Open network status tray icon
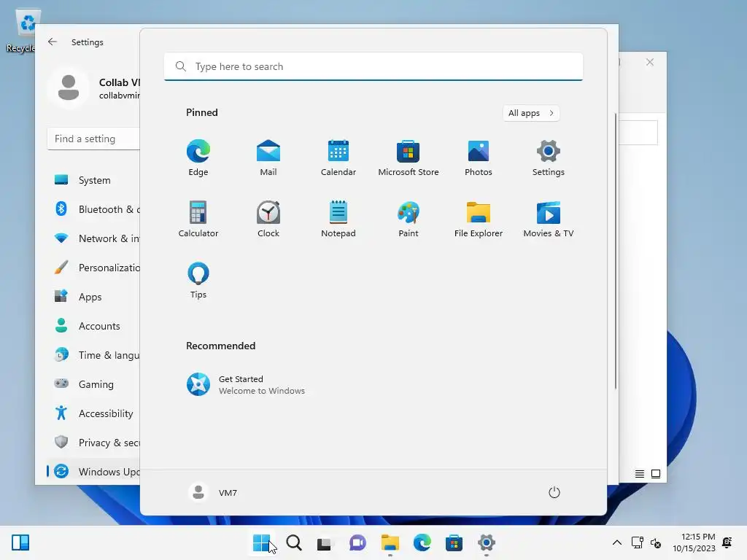 (x=637, y=542)
